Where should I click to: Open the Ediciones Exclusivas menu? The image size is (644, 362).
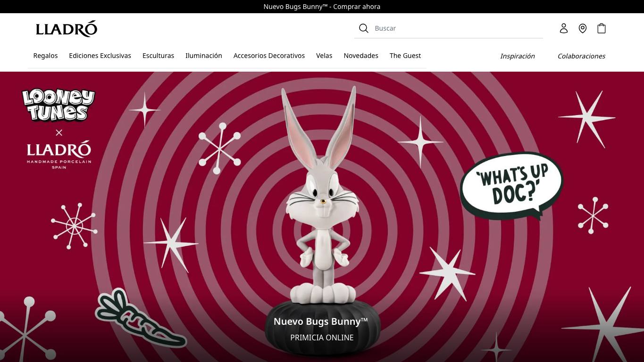click(x=100, y=56)
